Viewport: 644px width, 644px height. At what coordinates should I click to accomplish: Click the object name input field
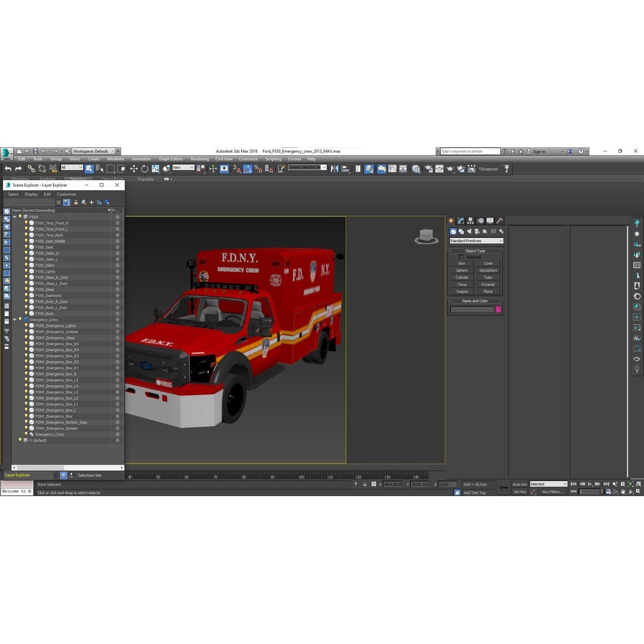coord(472,309)
